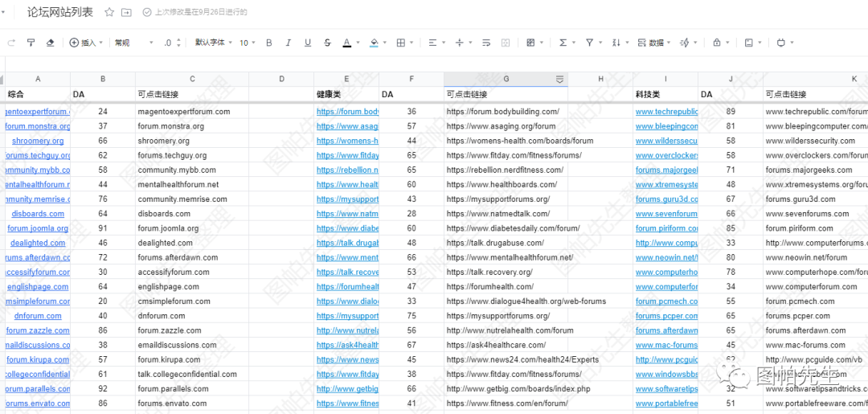Screen dimensions: 868x414
Task: Click the document title 论坛网站列表
Action: click(60, 12)
